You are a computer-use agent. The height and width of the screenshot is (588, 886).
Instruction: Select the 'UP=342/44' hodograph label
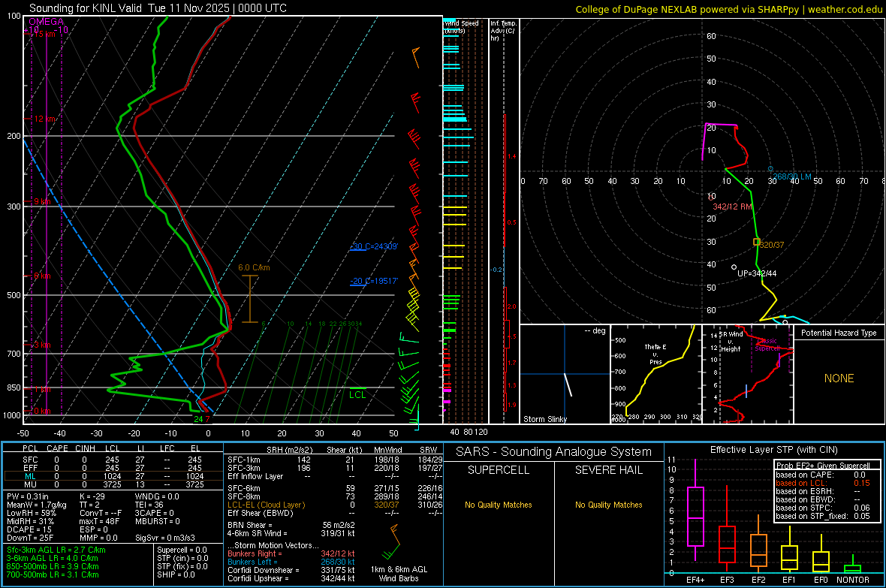(x=757, y=273)
